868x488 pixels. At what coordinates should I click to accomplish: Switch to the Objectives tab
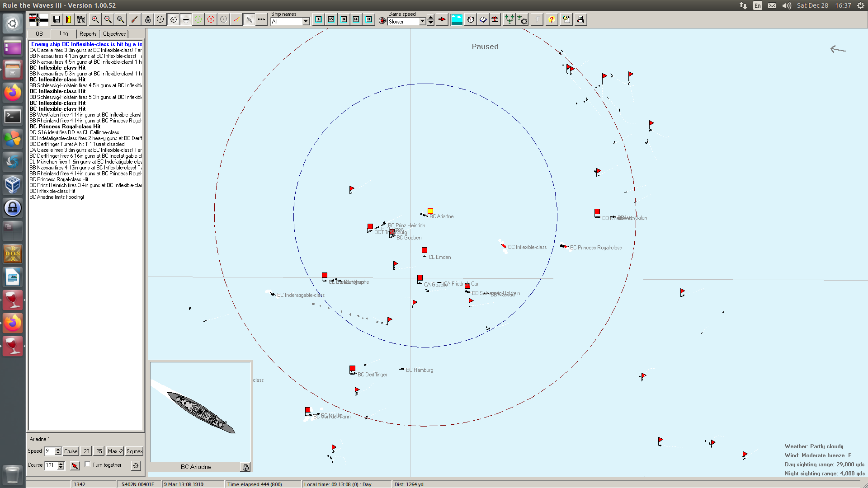114,34
